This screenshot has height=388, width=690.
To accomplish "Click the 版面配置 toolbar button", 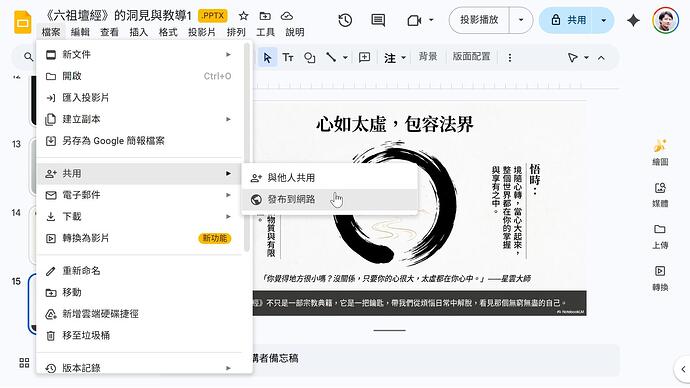I will (471, 57).
